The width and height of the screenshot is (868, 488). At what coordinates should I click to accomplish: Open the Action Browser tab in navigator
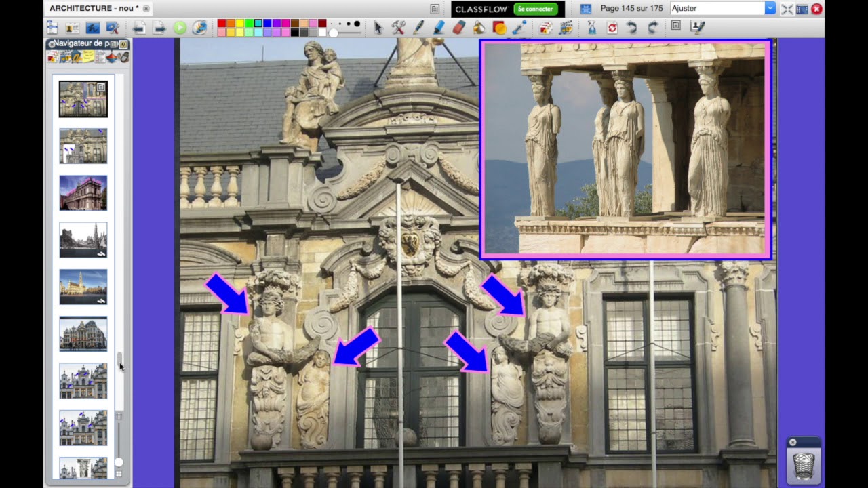click(112, 58)
